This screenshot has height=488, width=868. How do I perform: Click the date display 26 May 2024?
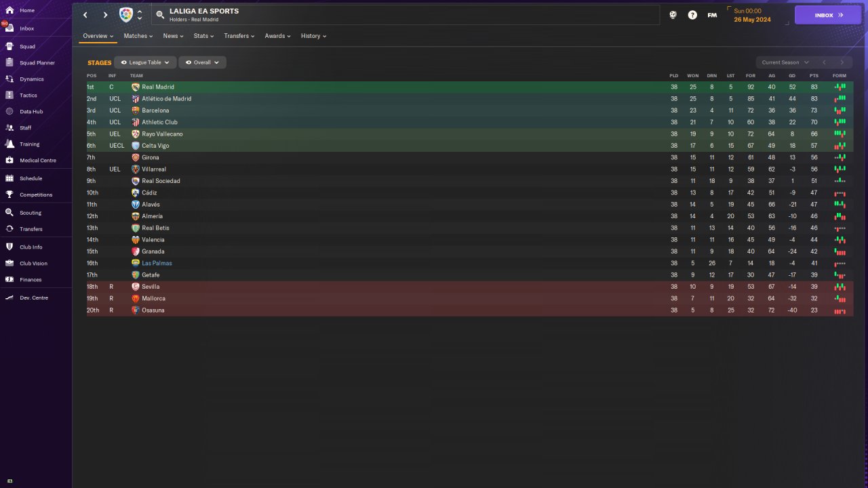click(x=752, y=20)
